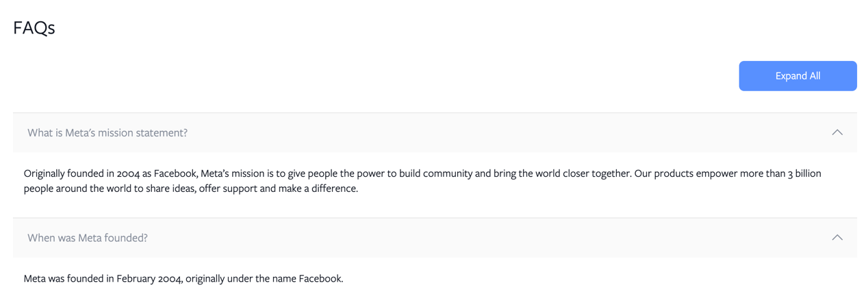Click the "What is Meta's mission statement?" question

coord(107,133)
